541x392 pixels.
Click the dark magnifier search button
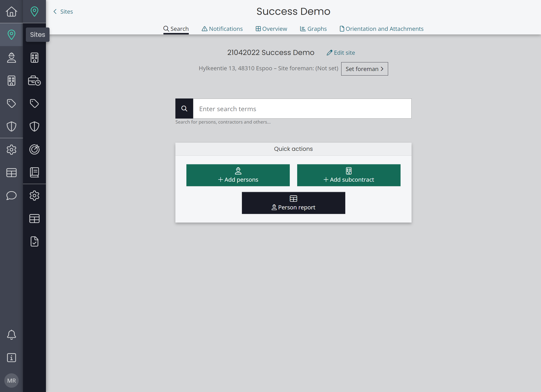pyautogui.click(x=184, y=109)
